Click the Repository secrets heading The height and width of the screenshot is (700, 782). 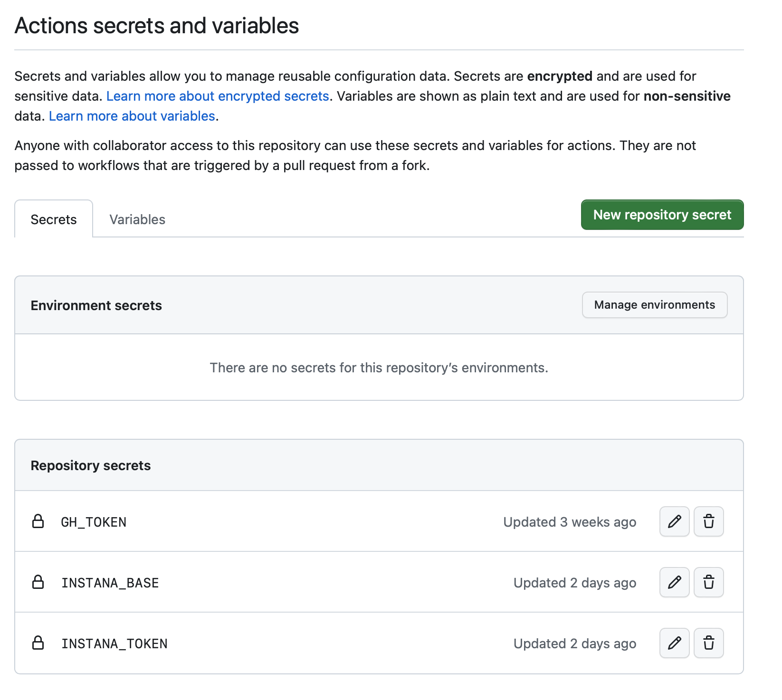point(91,465)
